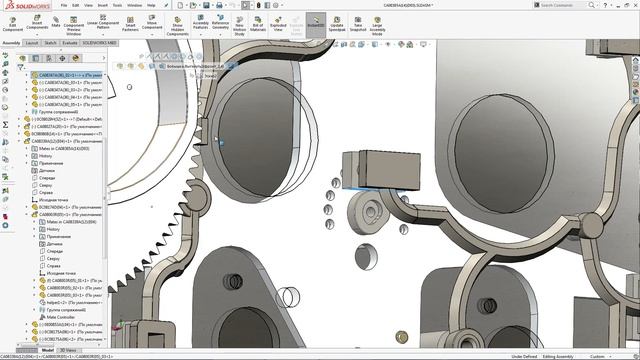
Task: Select the helper component tree item
Action: click(71, 302)
